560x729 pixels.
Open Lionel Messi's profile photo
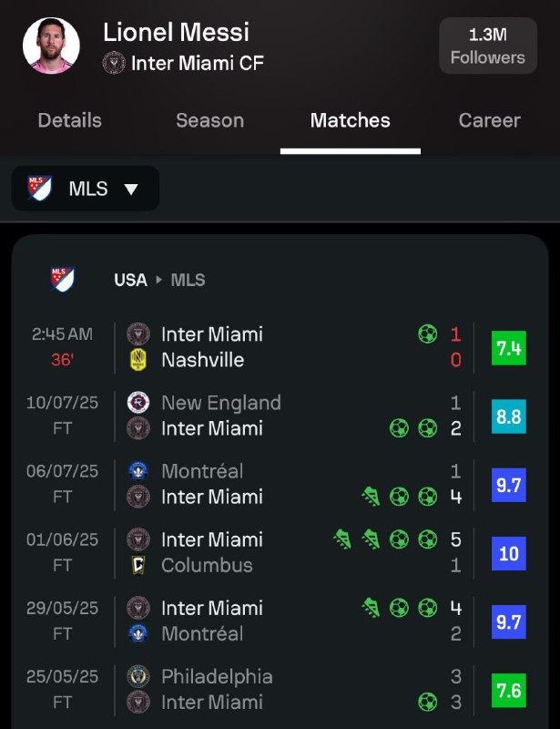pyautogui.click(x=51, y=46)
